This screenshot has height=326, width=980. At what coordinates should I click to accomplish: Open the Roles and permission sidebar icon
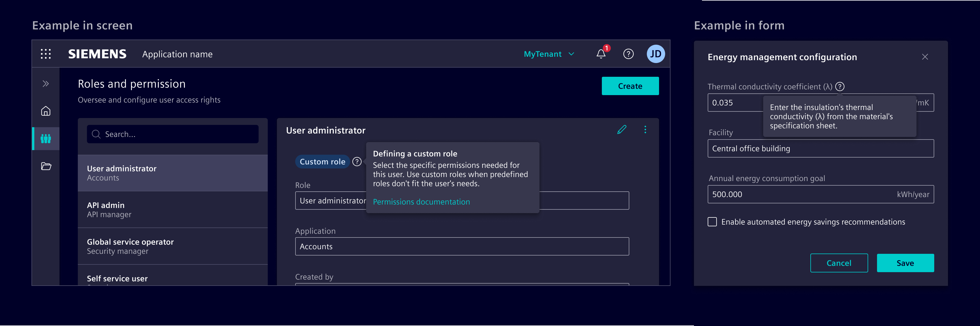tap(45, 139)
